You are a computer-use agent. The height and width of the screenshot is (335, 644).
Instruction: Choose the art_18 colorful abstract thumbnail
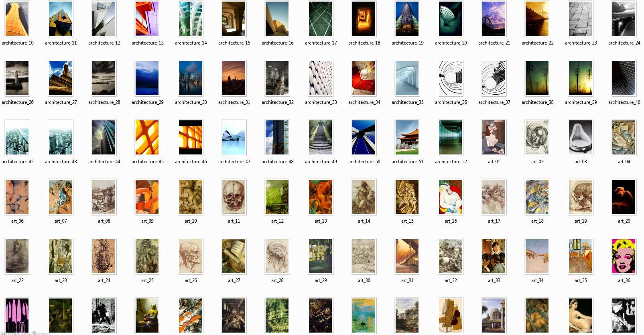pos(537,197)
